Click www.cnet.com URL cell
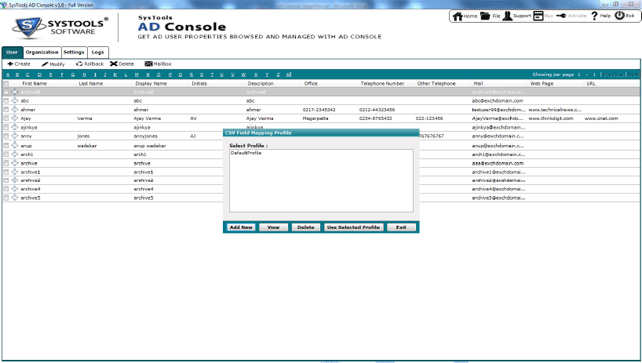Viewport: 642px width, 363px height. click(x=601, y=118)
